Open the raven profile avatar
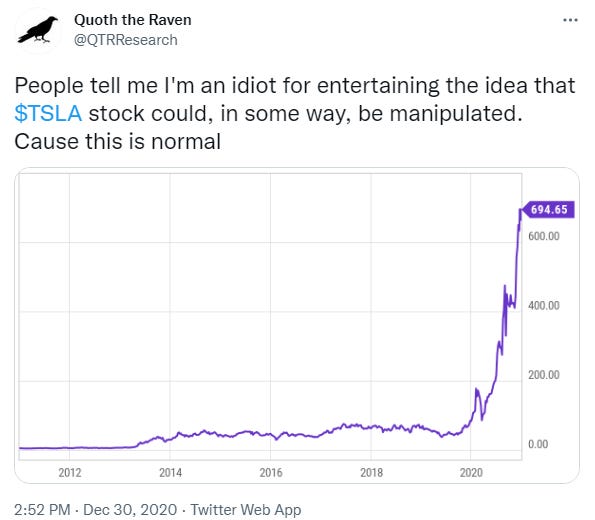This screenshot has height=520, width=595. pyautogui.click(x=38, y=30)
